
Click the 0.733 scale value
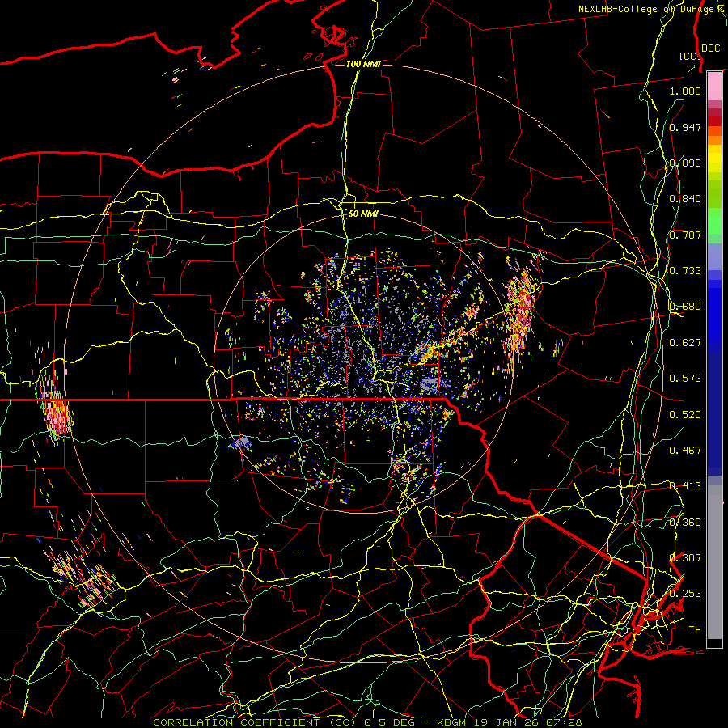(x=685, y=271)
